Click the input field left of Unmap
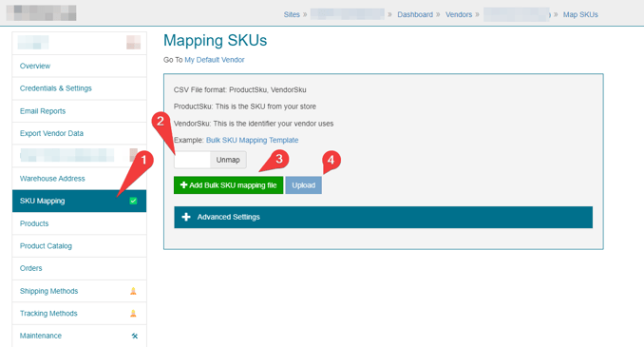Image resolution: width=644 pixels, height=347 pixels. pos(192,160)
